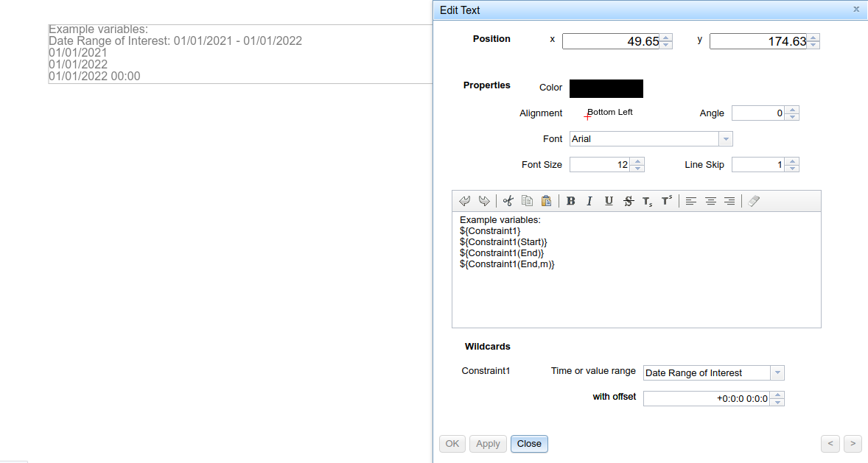Viewport: 868px width, 463px height.
Task: Paste text from the clipboard
Action: tap(546, 200)
